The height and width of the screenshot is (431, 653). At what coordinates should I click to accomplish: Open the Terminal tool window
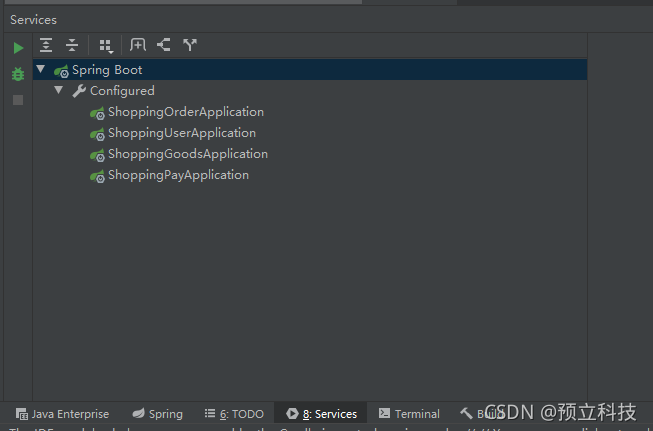click(409, 414)
